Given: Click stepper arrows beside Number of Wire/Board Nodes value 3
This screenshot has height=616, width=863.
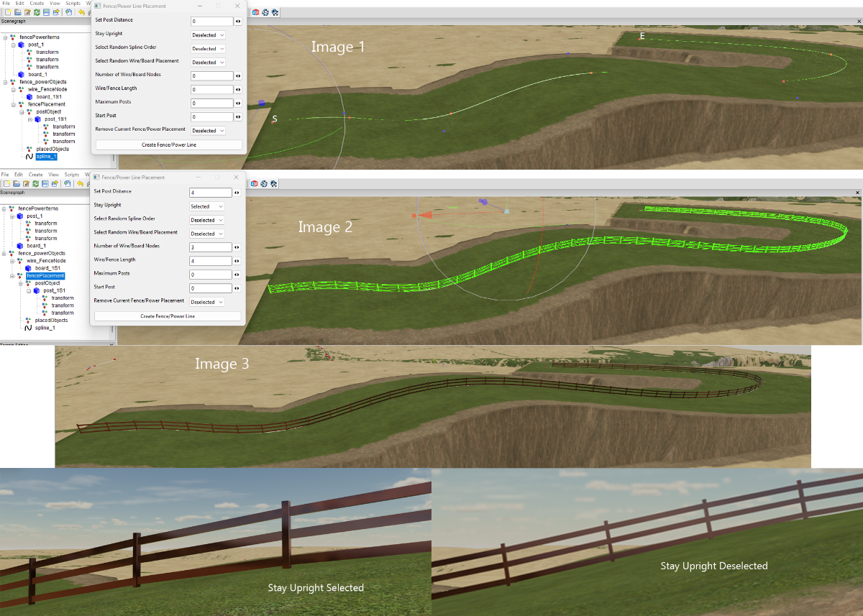Looking at the screenshot, I should [x=237, y=247].
